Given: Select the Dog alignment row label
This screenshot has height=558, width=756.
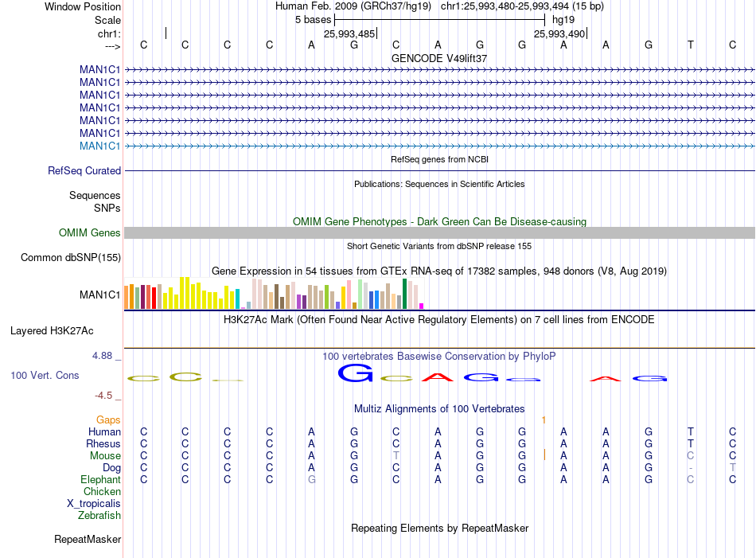Looking at the screenshot, I should (112, 468).
